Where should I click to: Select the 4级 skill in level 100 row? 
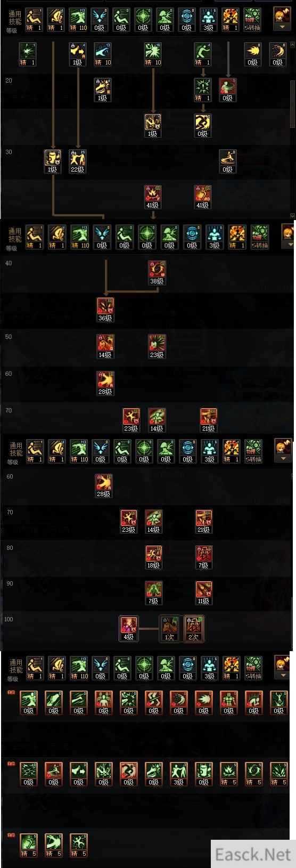pos(129,628)
